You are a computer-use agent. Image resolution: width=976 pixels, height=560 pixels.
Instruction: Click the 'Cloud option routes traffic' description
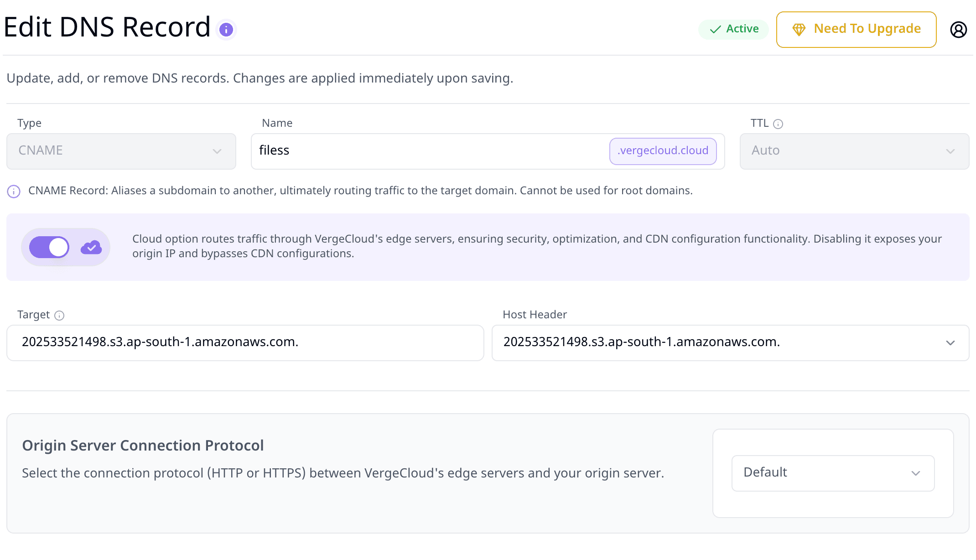(x=537, y=246)
